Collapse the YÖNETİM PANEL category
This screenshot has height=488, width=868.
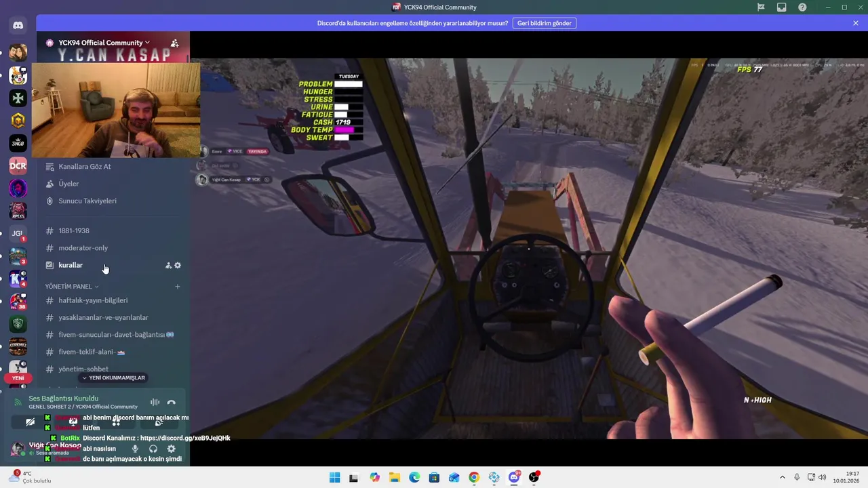click(72, 287)
